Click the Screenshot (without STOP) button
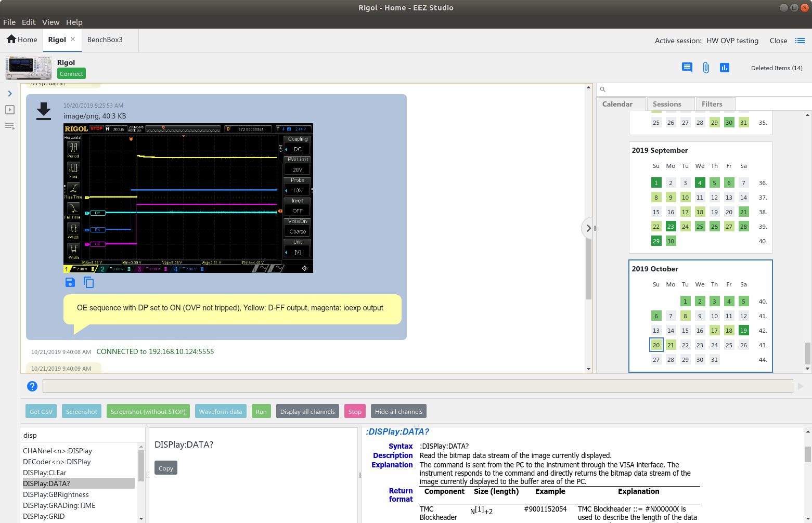812x523 pixels. click(x=148, y=411)
